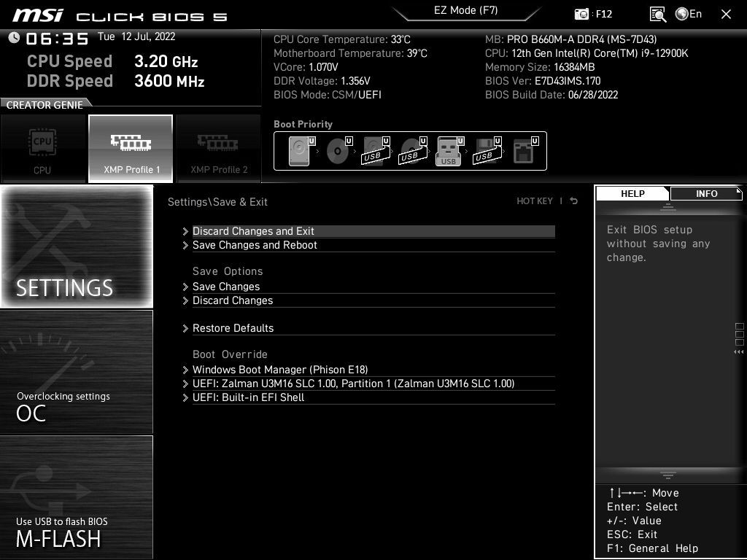
Task: Click the BIOS Ver E7D43IMS.170 text
Action: coord(543,81)
